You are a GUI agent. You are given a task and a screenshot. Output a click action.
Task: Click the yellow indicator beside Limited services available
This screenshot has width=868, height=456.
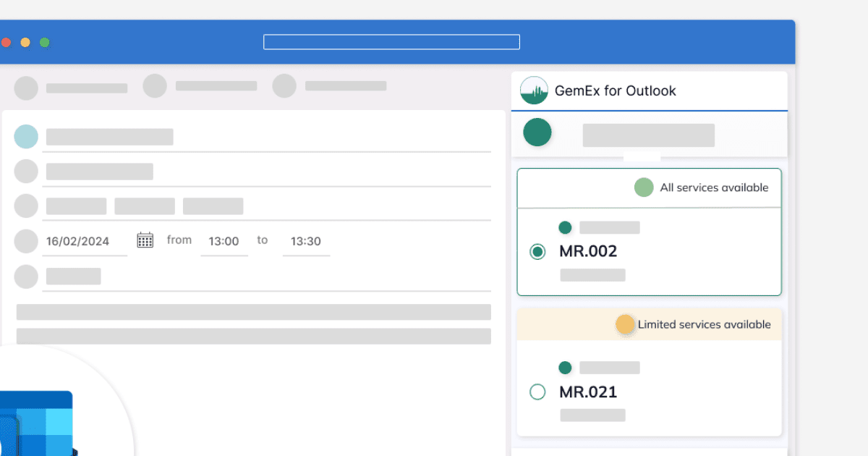click(625, 324)
